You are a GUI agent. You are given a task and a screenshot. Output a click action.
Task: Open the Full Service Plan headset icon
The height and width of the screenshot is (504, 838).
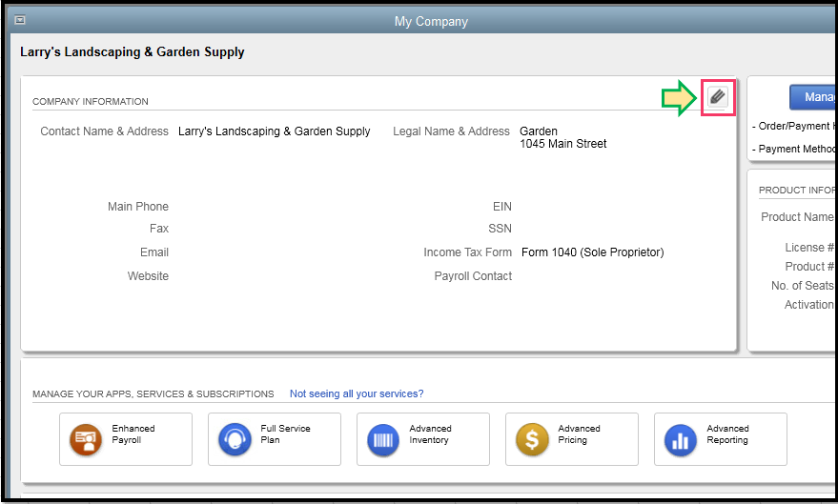pos(235,439)
